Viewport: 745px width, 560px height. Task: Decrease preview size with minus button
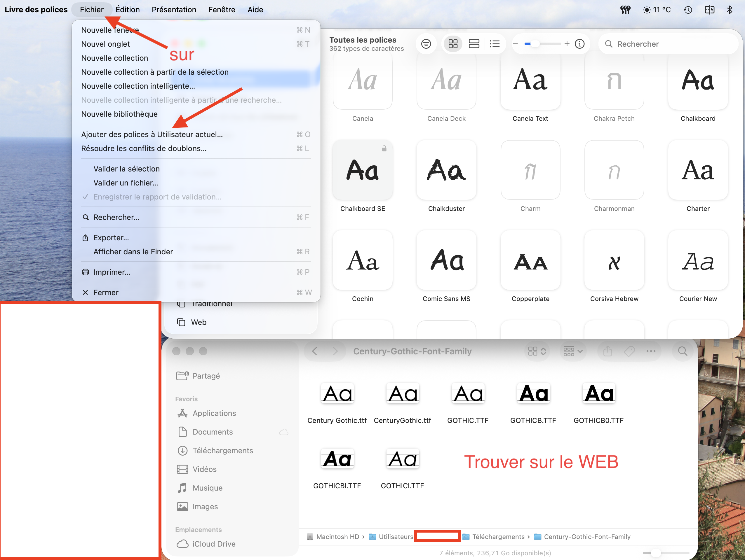(x=515, y=44)
